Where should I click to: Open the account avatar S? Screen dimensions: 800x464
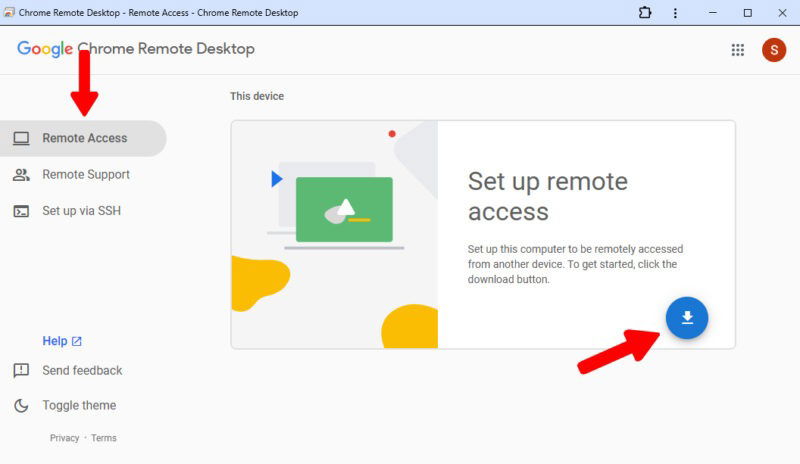tap(774, 50)
